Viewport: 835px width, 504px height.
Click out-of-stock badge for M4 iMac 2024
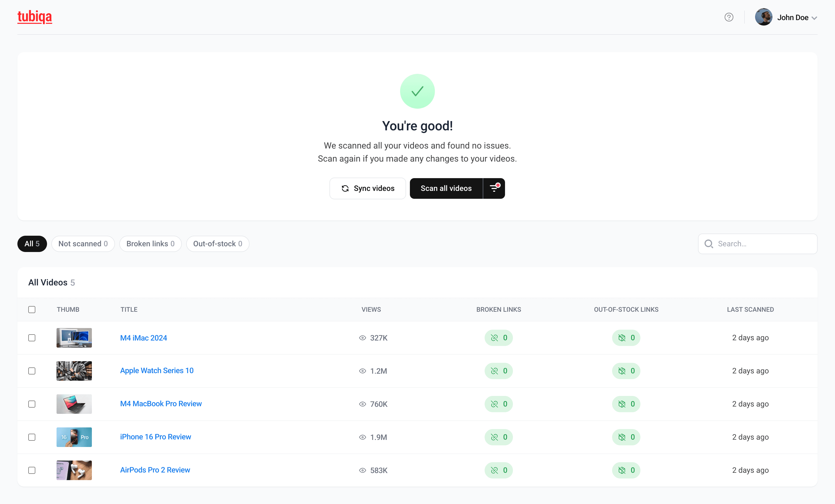pyautogui.click(x=626, y=338)
